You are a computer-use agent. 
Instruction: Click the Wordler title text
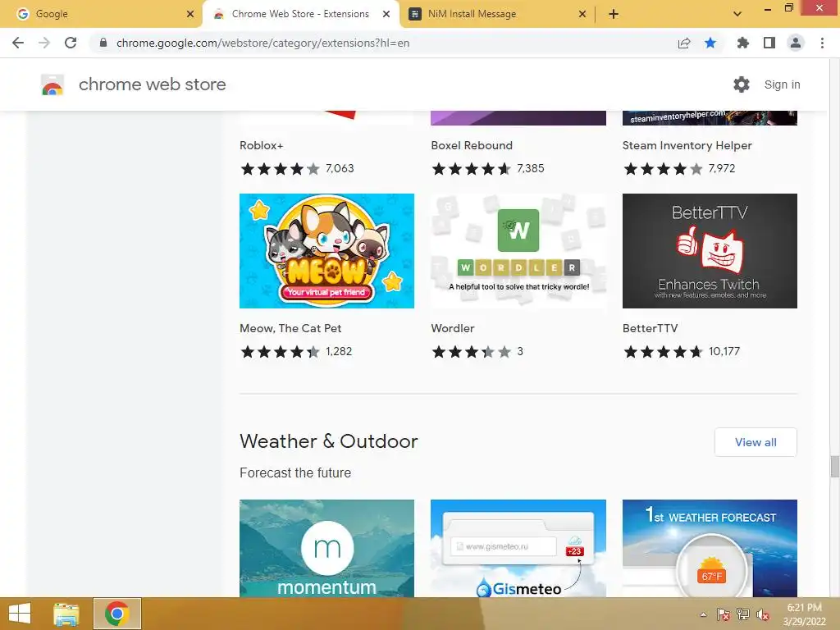453,328
